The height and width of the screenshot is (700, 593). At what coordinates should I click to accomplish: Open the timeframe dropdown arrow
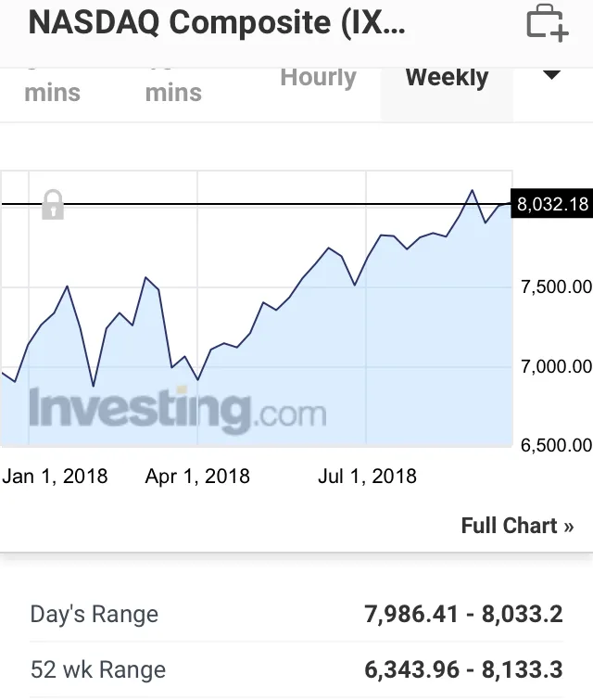(x=552, y=75)
